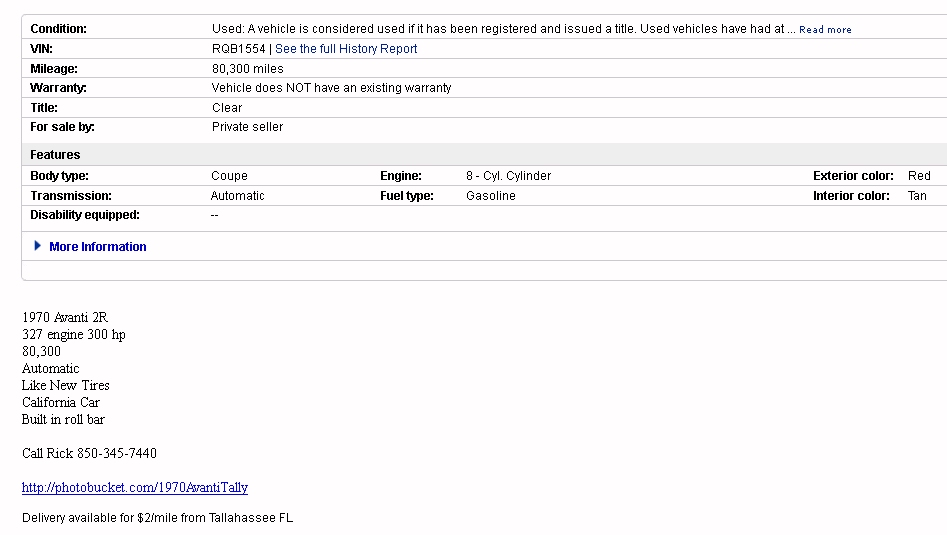The image size is (947, 535).
Task: Select the 80,300 miles mileage value
Action: pos(247,69)
